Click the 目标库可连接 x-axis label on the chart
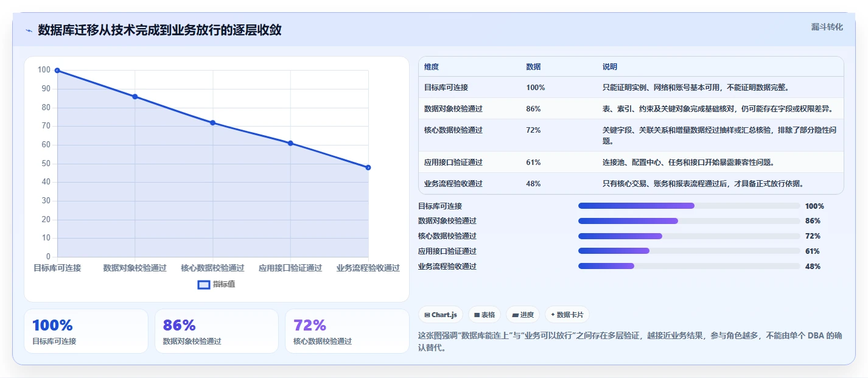This screenshot has width=868, height=378. [x=57, y=268]
